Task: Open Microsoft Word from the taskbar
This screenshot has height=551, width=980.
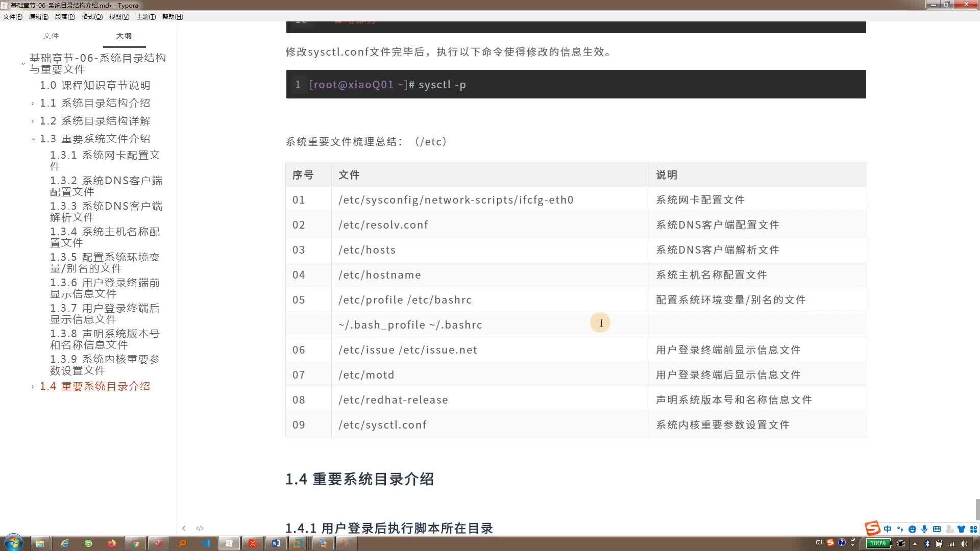Action: coord(276,543)
